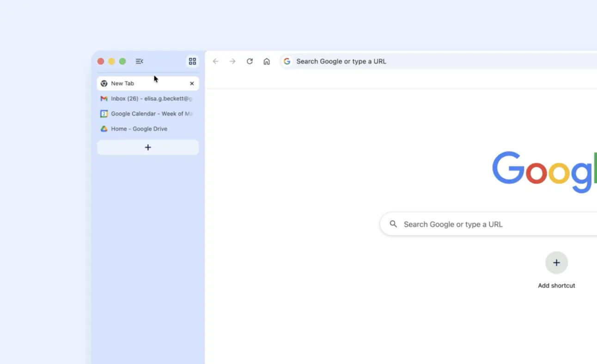The width and height of the screenshot is (597, 364).
Task: Switch to the Google Calendar tab
Action: coord(147,114)
